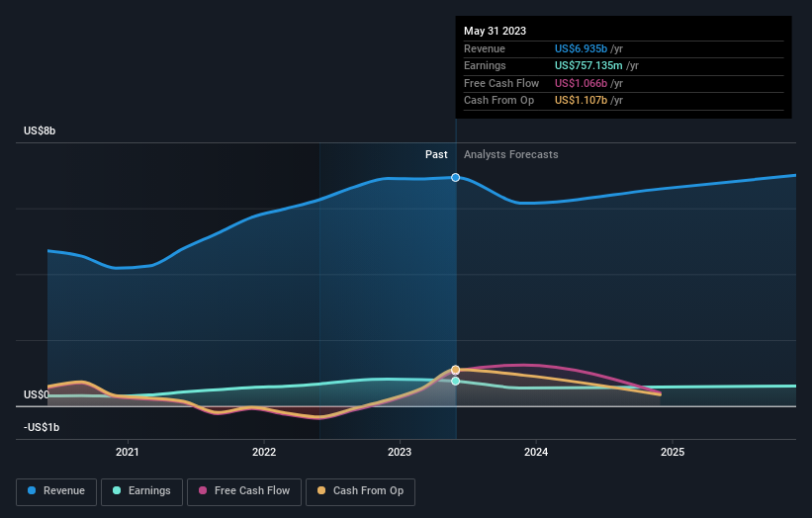Click the US$1.107b cash from op value
Viewport: 812px width, 518px height.
coord(581,101)
